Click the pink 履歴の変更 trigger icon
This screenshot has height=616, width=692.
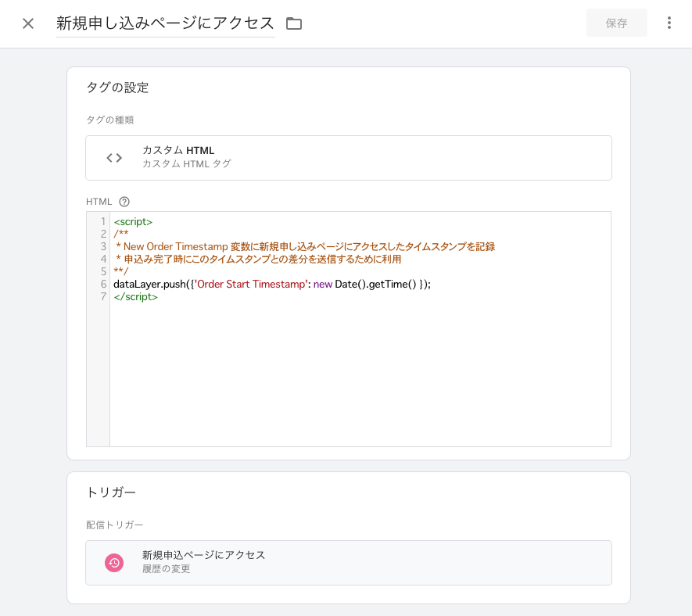coord(114,563)
